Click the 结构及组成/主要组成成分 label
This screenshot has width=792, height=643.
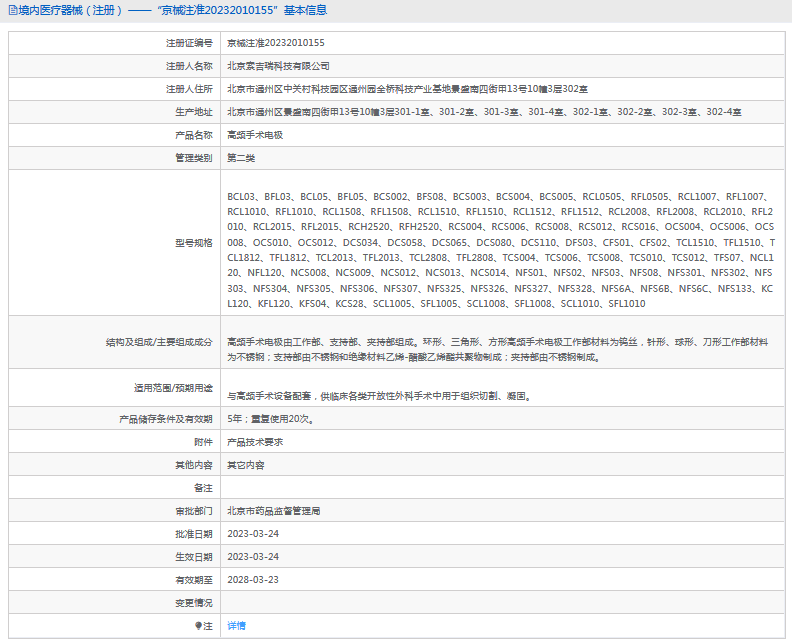[159, 342]
